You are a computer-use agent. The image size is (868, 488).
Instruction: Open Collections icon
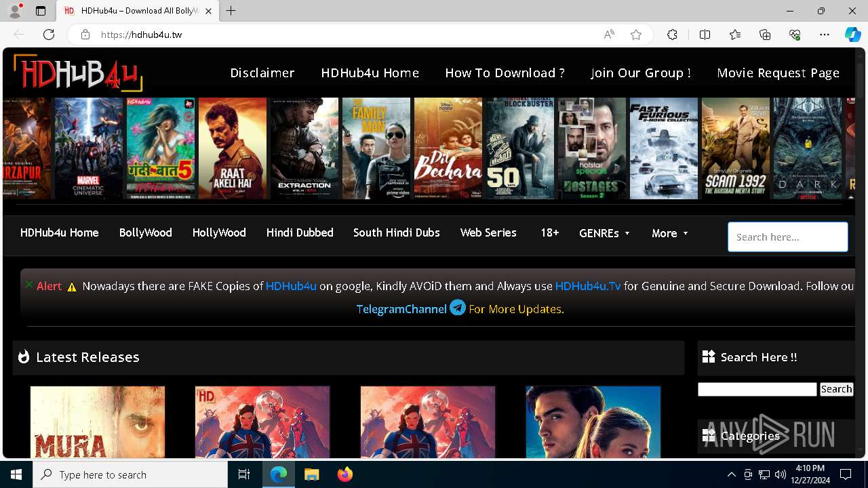coord(765,35)
